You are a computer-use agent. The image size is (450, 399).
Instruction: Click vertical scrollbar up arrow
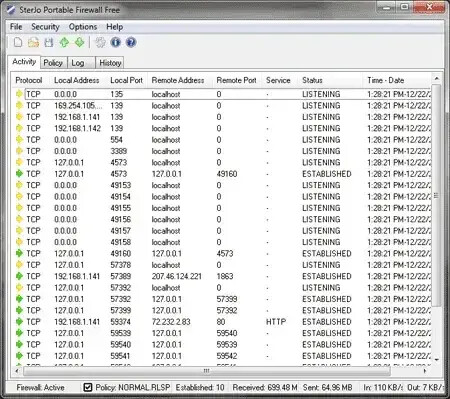437,79
